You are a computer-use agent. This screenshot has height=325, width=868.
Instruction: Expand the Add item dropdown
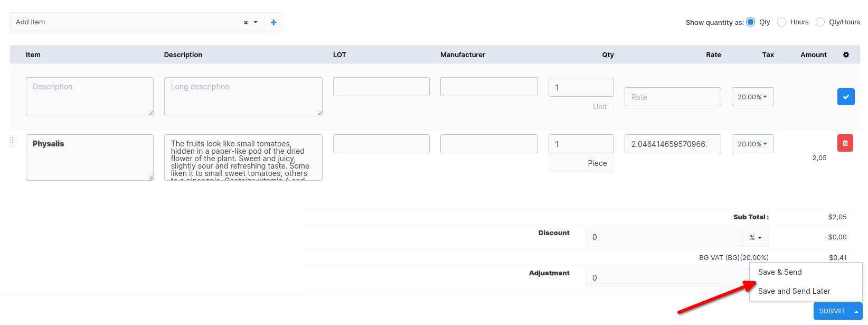point(256,22)
